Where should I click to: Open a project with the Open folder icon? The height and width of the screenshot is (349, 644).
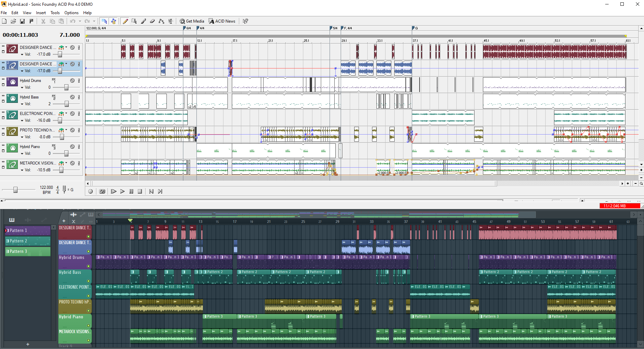(13, 21)
